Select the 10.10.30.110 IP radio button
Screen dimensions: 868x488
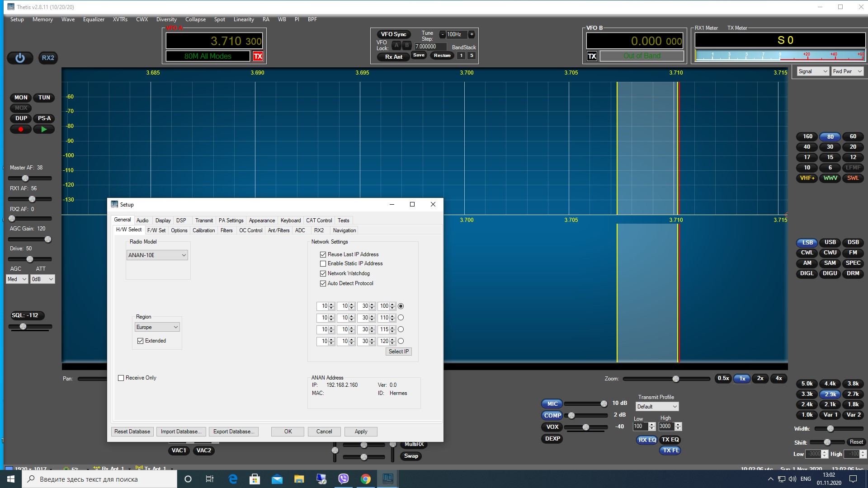click(x=401, y=318)
